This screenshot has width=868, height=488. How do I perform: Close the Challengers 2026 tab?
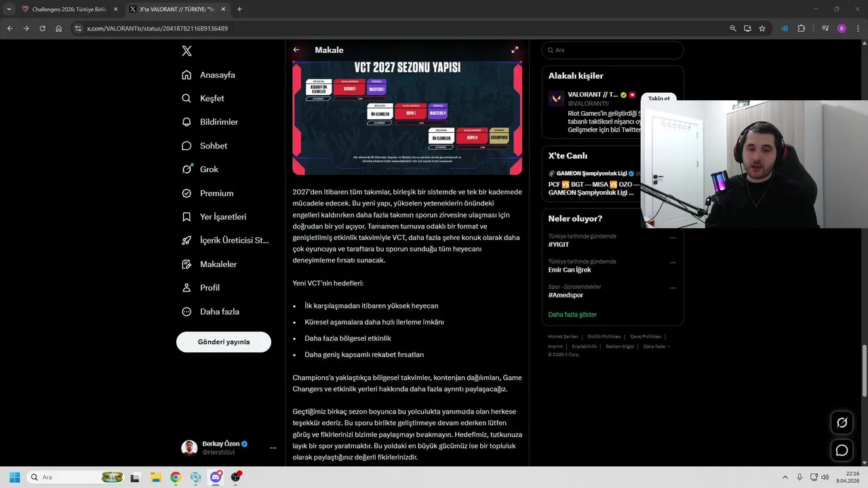point(115,9)
